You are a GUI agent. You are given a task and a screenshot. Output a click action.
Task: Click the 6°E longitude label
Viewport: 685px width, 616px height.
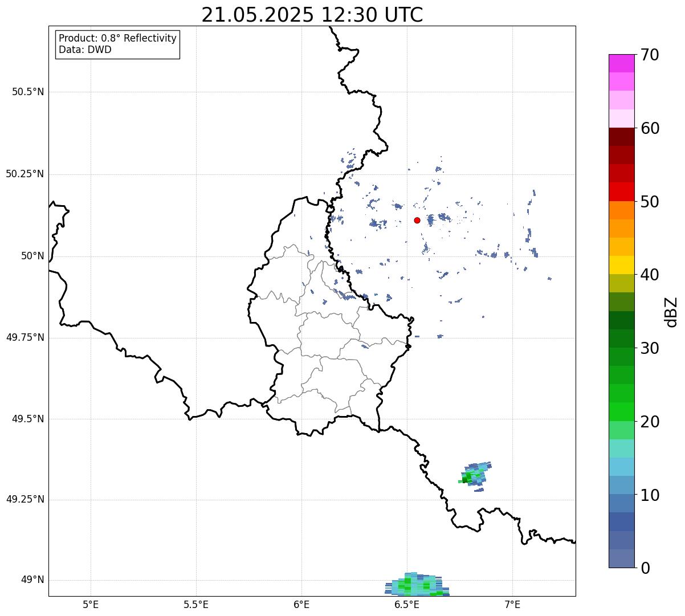(x=301, y=604)
